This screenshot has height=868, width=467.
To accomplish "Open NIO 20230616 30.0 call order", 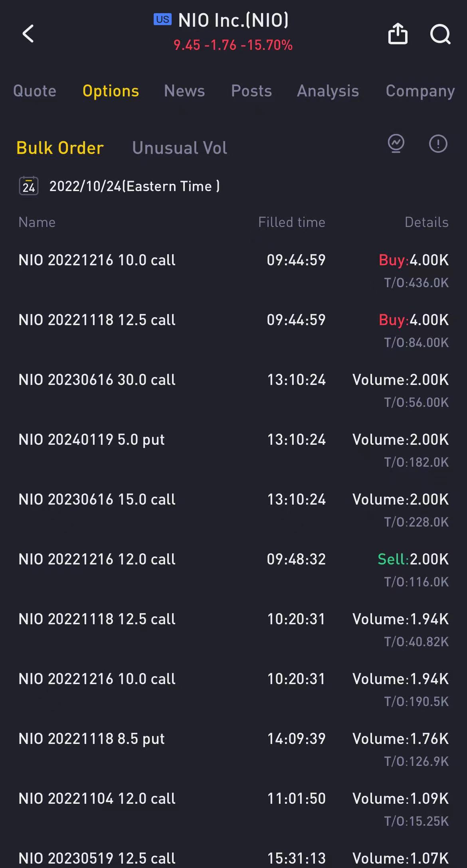I will click(x=234, y=390).
